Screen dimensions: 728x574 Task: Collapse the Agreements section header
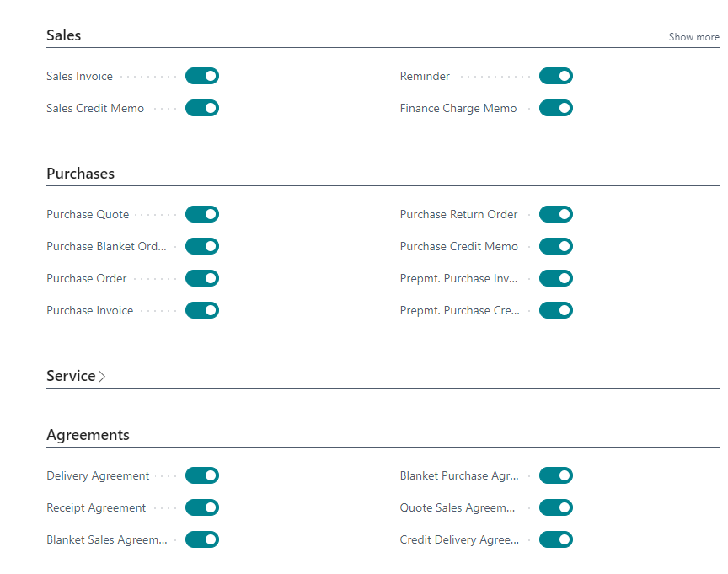88,435
